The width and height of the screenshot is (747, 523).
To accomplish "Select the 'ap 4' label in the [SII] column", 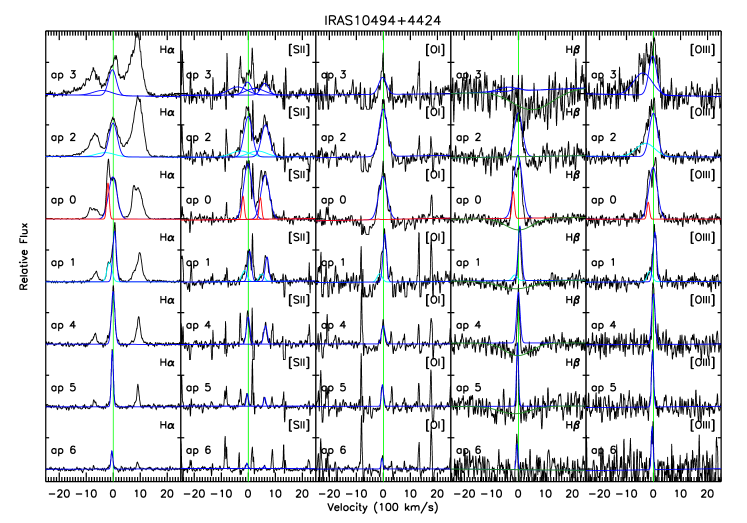I will [x=198, y=325].
